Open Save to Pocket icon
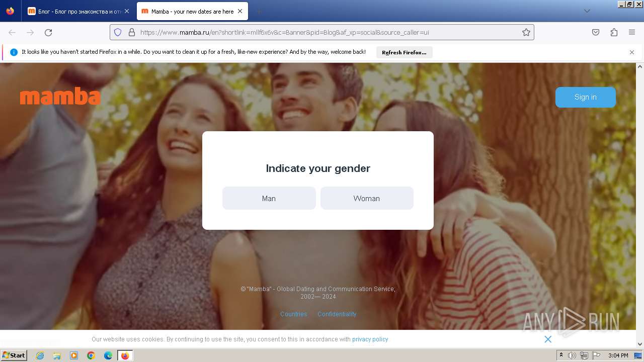Image resolution: width=644 pixels, height=362 pixels. tap(596, 32)
